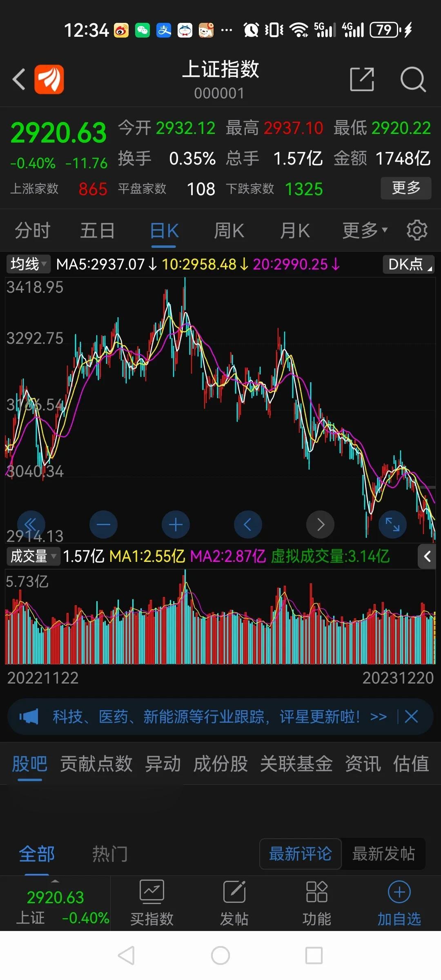Tap the end date 20231220

398,678
